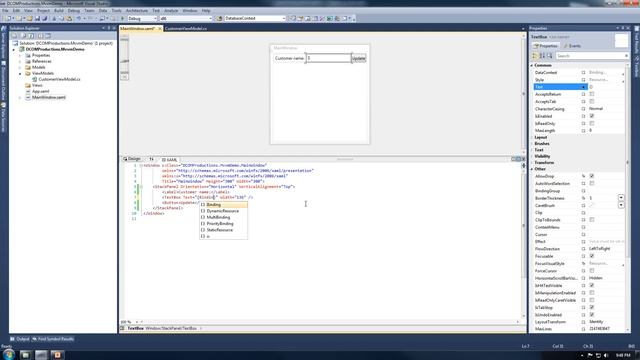
Task: Click the Alphabetical sort icon in Properties panel
Action: (x=542, y=56)
